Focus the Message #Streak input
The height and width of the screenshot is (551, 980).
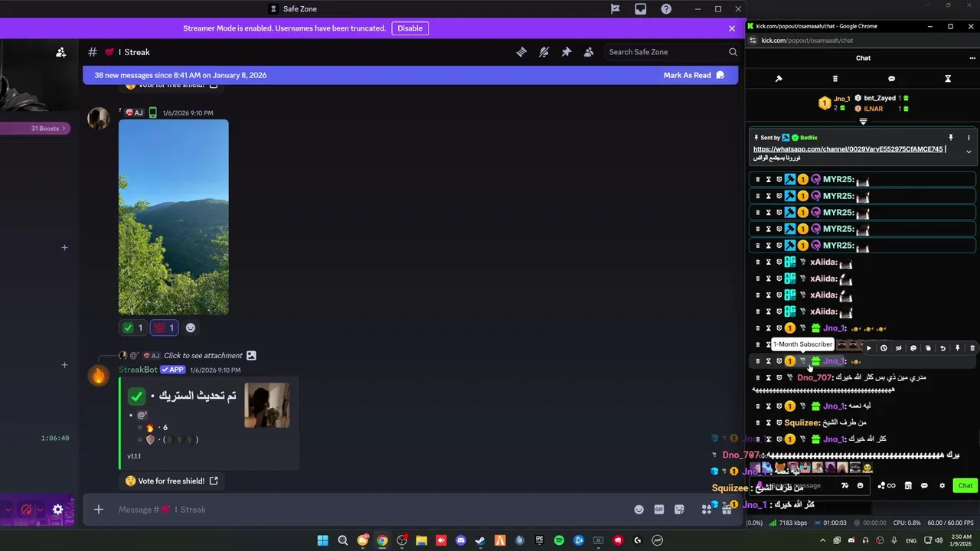pyautogui.click(x=367, y=510)
